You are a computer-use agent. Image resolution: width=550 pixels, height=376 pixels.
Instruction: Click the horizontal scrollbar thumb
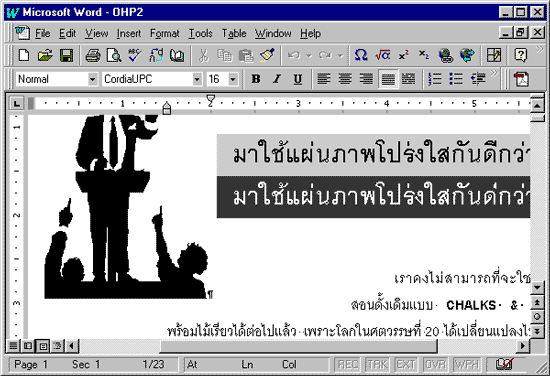299,346
